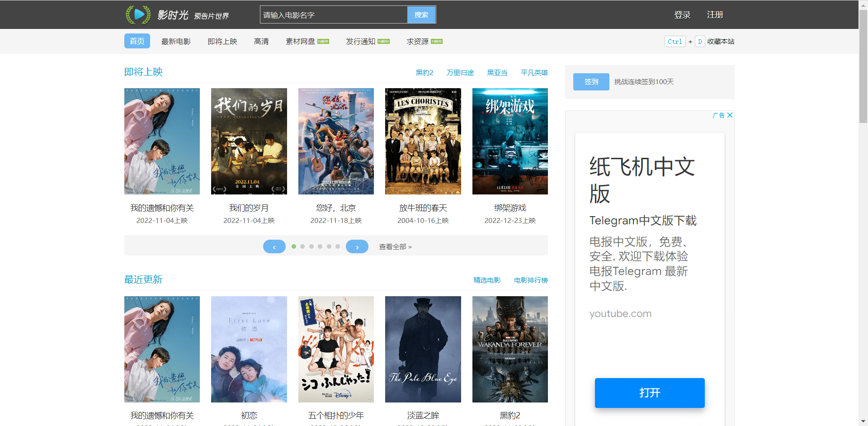
Task: Select the third carousel dot
Action: (x=311, y=246)
